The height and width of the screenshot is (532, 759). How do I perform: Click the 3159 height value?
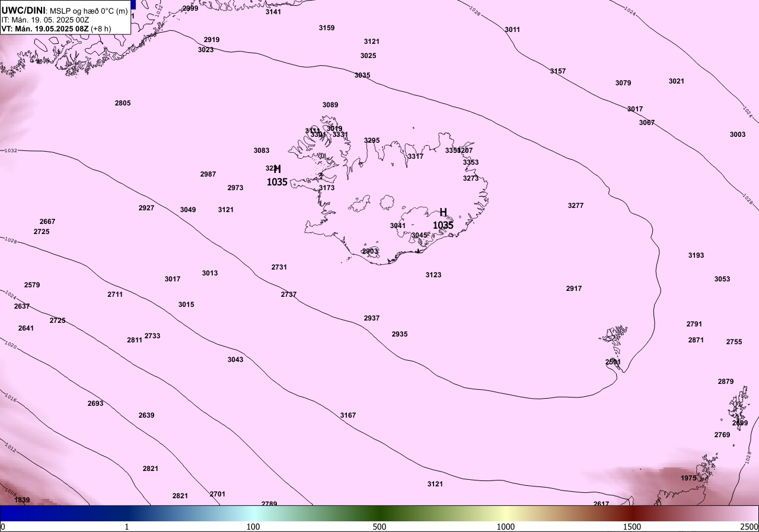(x=327, y=28)
